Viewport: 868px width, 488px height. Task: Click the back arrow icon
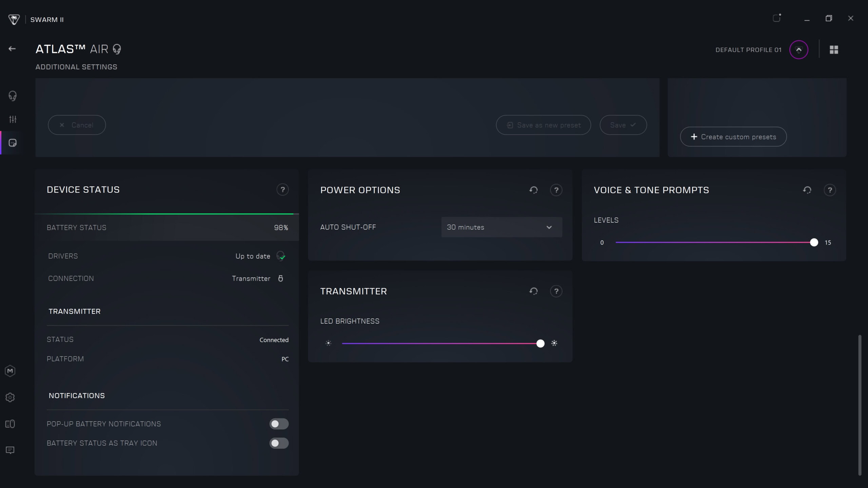point(12,49)
